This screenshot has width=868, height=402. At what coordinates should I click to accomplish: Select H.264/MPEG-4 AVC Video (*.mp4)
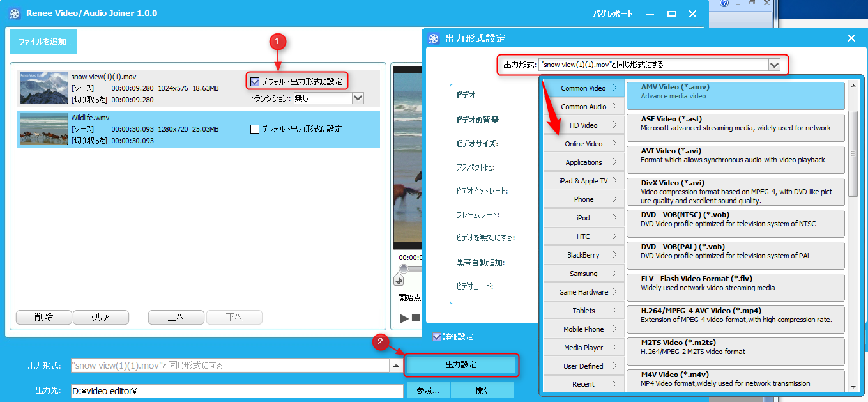tap(736, 319)
